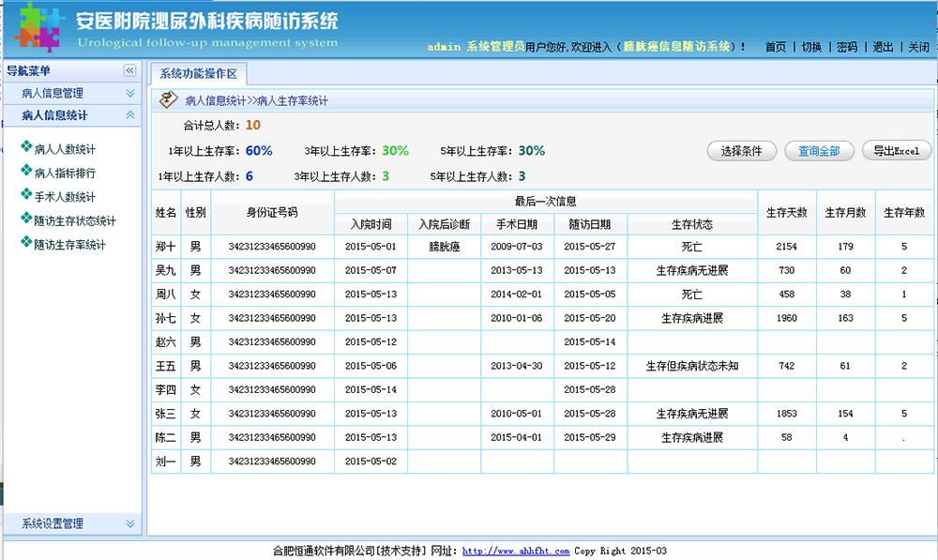Select patient name 王五 in the table
The height and width of the screenshot is (560, 938).
click(166, 366)
